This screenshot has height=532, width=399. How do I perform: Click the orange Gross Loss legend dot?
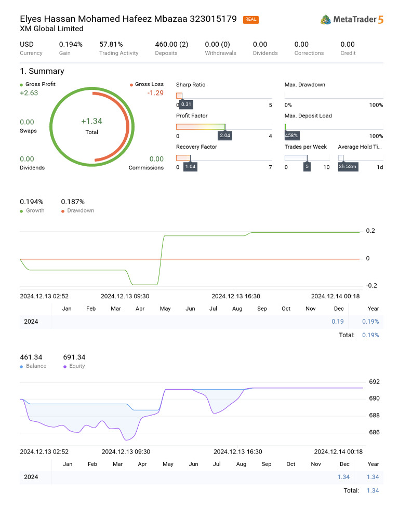click(x=131, y=85)
